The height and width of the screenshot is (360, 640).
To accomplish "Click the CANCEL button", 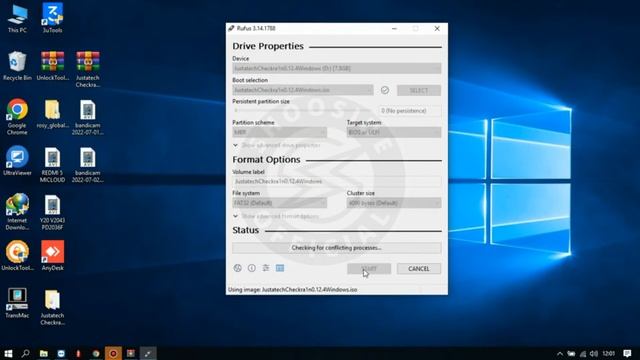I will point(419,269).
